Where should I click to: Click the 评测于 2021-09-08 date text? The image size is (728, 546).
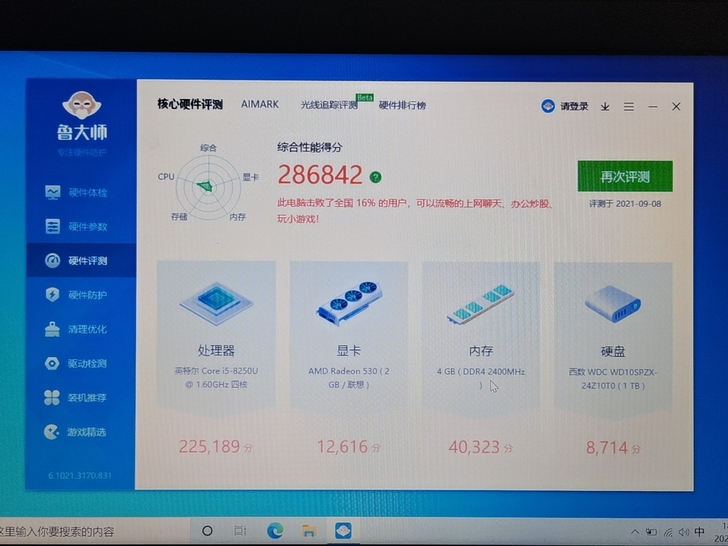click(x=625, y=204)
